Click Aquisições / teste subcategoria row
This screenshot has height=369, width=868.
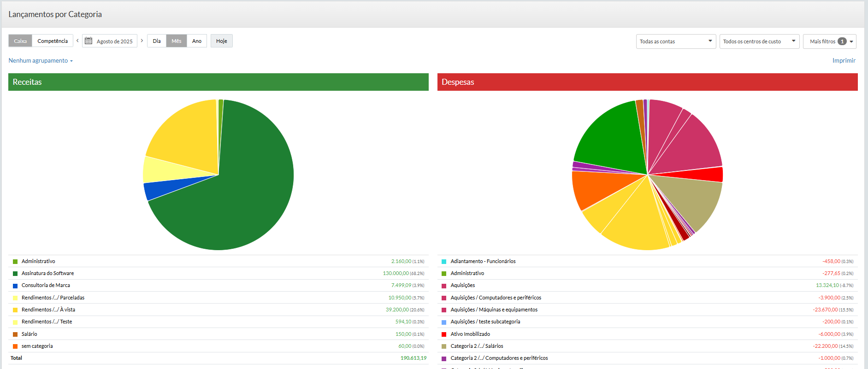click(x=647, y=322)
